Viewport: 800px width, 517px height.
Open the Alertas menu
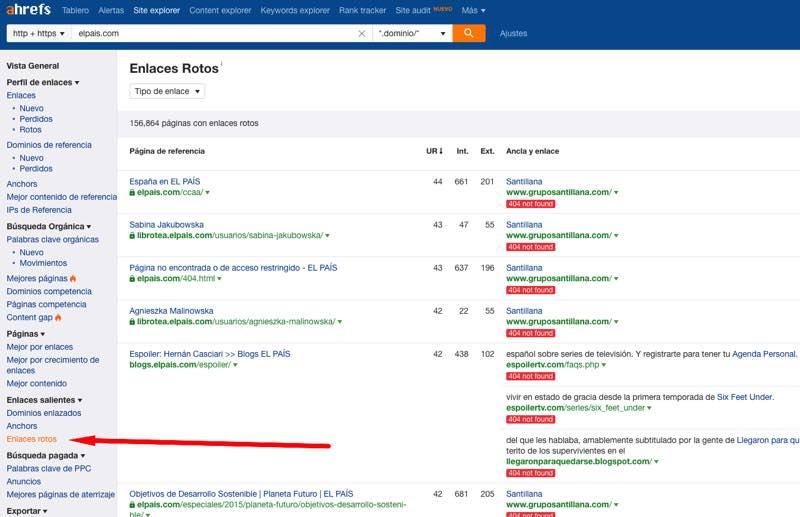tap(111, 10)
